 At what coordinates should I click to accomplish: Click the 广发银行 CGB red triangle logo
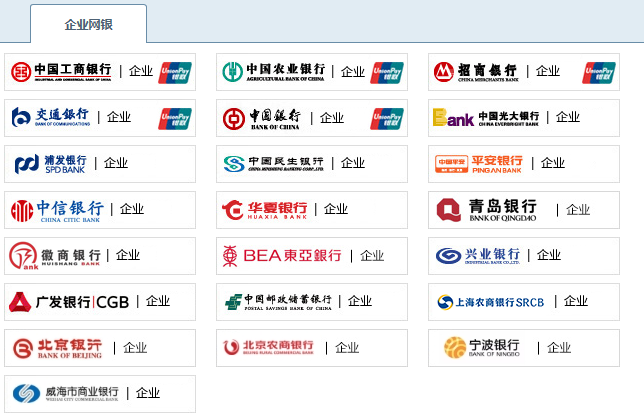(x=20, y=302)
